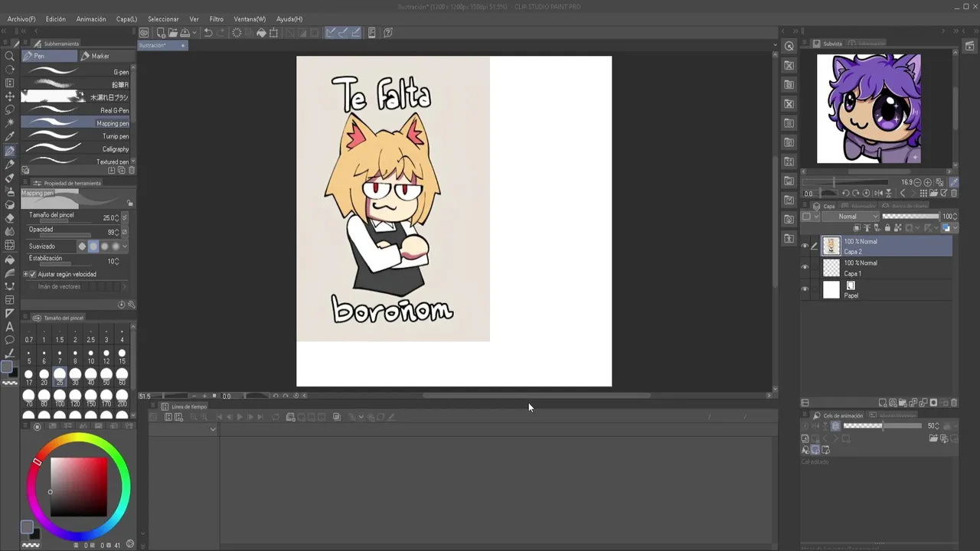Adjust the layer opacity 100 stepper
The width and height of the screenshot is (980, 551).
tap(955, 217)
